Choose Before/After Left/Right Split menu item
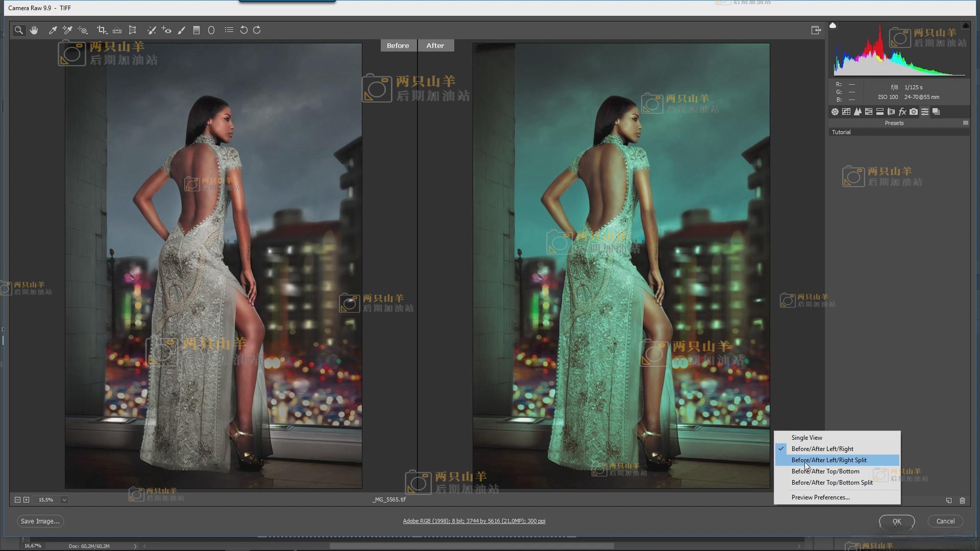This screenshot has height=551, width=980. tap(829, 460)
